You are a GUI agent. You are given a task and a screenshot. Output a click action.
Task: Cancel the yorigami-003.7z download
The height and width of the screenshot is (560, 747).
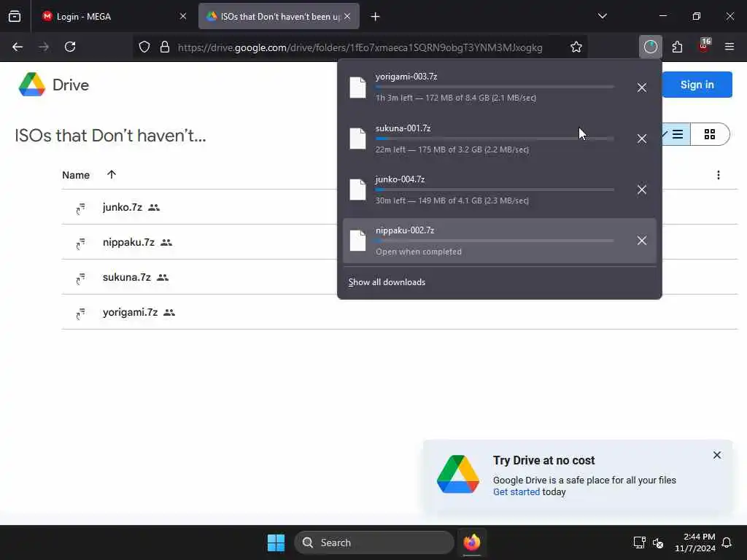642,87
